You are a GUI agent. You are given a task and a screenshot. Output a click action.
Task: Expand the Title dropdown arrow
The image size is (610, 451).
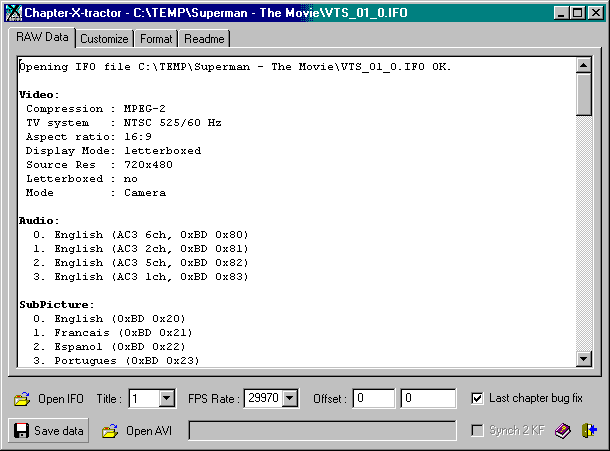tap(167, 398)
